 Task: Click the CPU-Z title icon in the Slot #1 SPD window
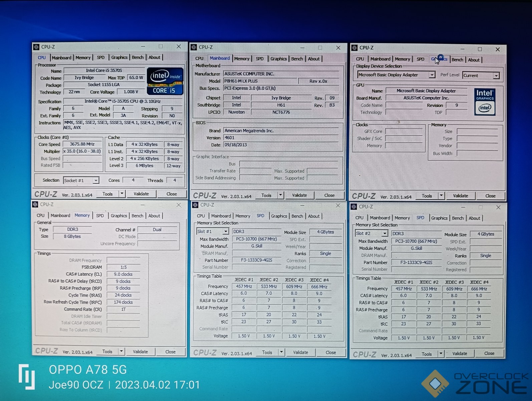click(x=195, y=205)
